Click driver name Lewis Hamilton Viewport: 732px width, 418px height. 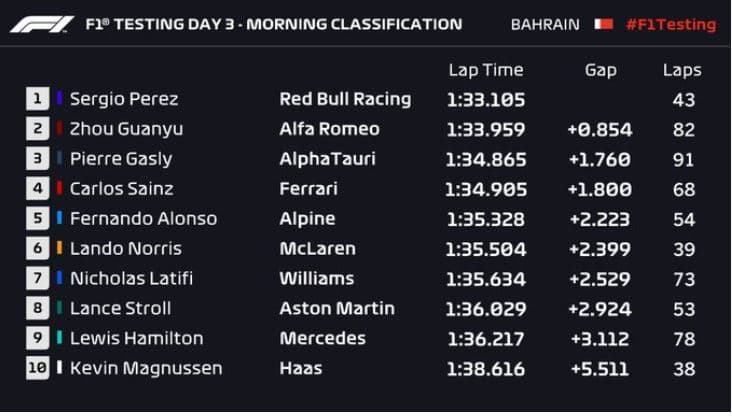click(136, 338)
